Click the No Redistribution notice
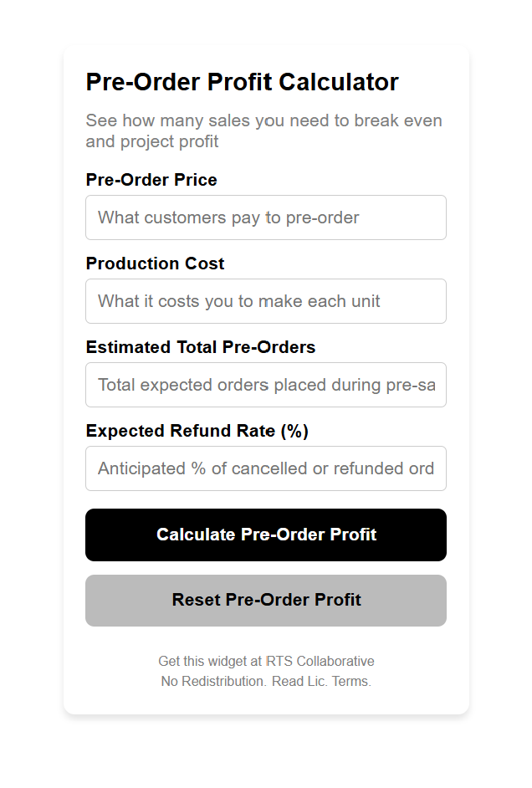532x788 pixels. point(212,681)
